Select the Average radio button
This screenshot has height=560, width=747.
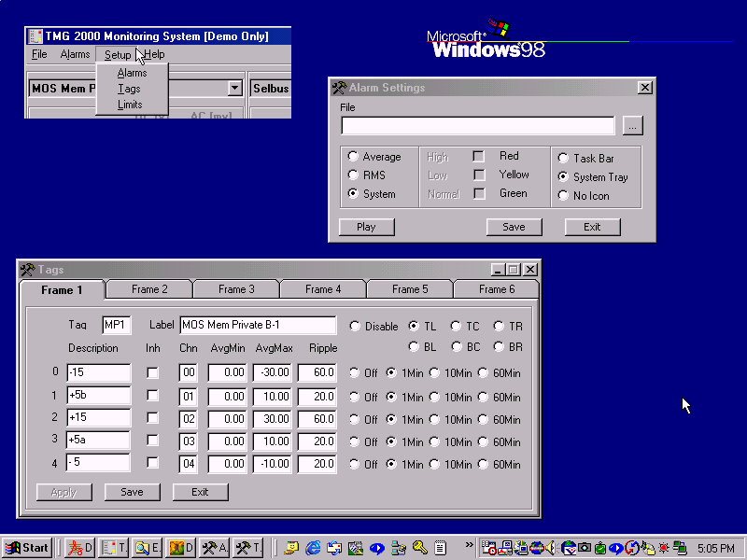pyautogui.click(x=353, y=157)
